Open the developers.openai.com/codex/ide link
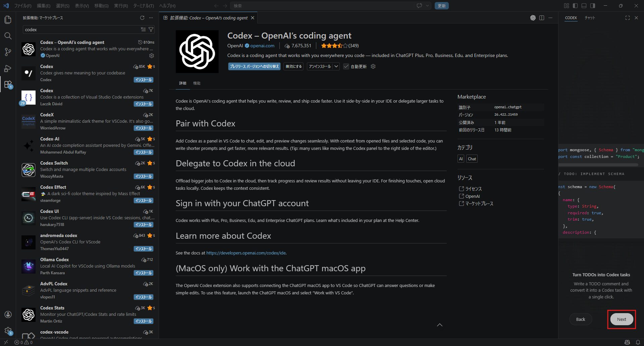 tap(246, 253)
